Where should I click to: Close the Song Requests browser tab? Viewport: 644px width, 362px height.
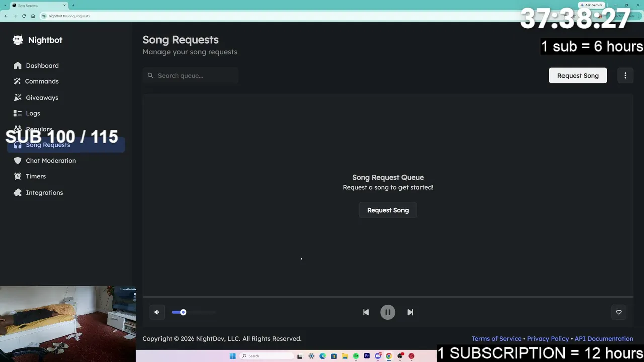64,5
